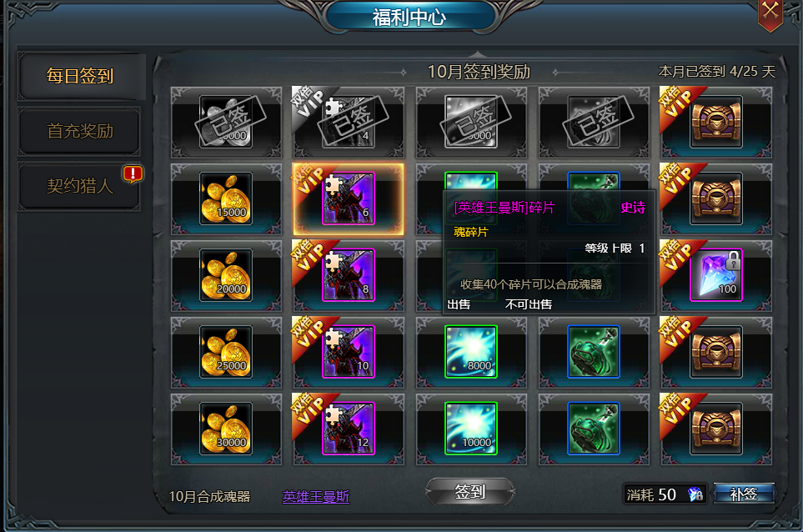Click the bottom-row VIP treasure chest
803x532 pixels.
[716, 429]
